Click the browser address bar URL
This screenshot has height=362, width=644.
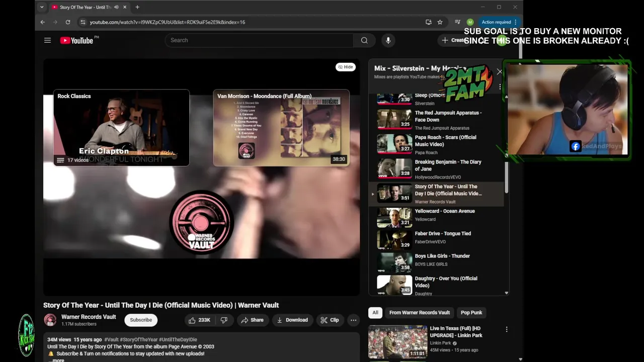[x=167, y=22]
